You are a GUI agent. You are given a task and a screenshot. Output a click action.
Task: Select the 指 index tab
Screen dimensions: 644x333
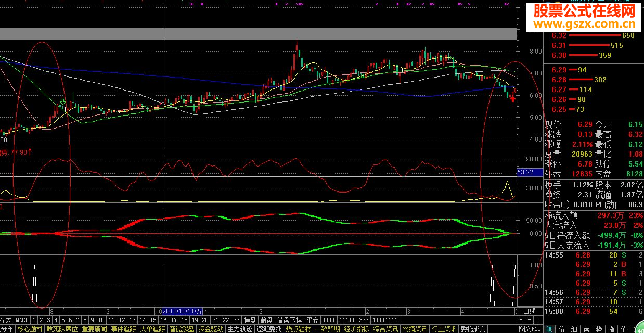pyautogui.click(x=611, y=329)
